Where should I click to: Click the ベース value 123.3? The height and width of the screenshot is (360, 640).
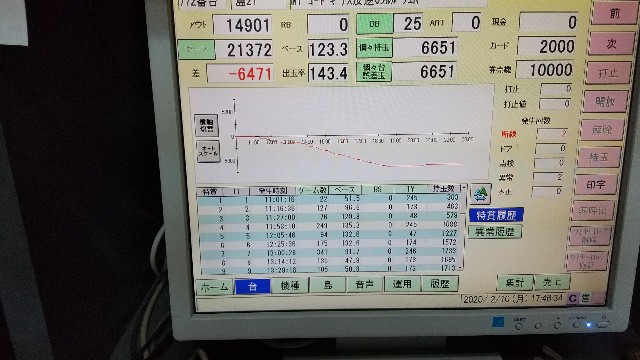click(x=328, y=49)
